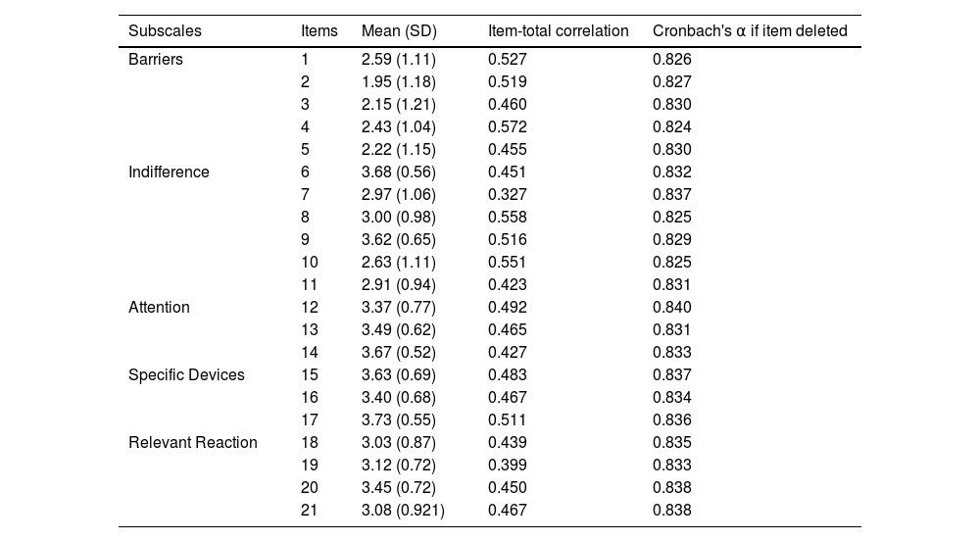Select Cronbach's α if item deleted header
Viewport: 980px width, 542px height.
click(x=750, y=31)
